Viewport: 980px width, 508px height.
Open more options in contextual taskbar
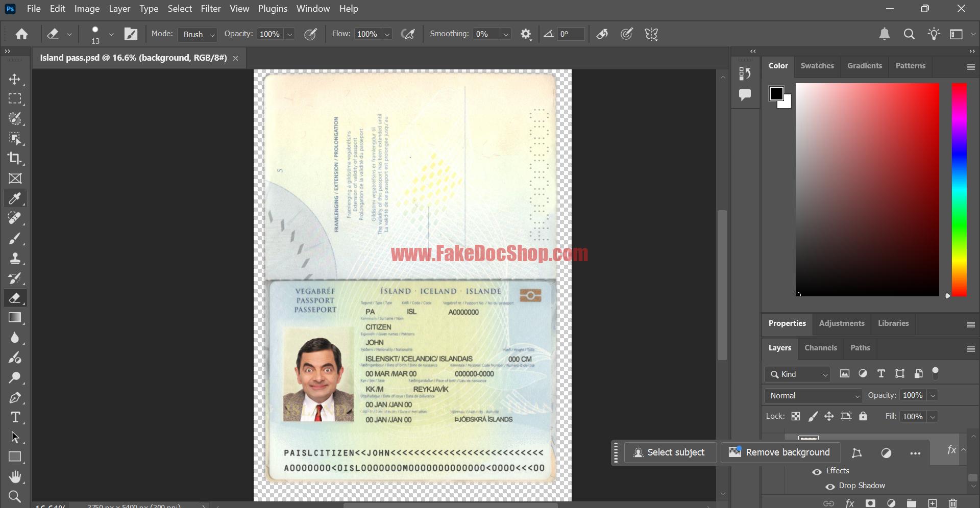coord(915,453)
